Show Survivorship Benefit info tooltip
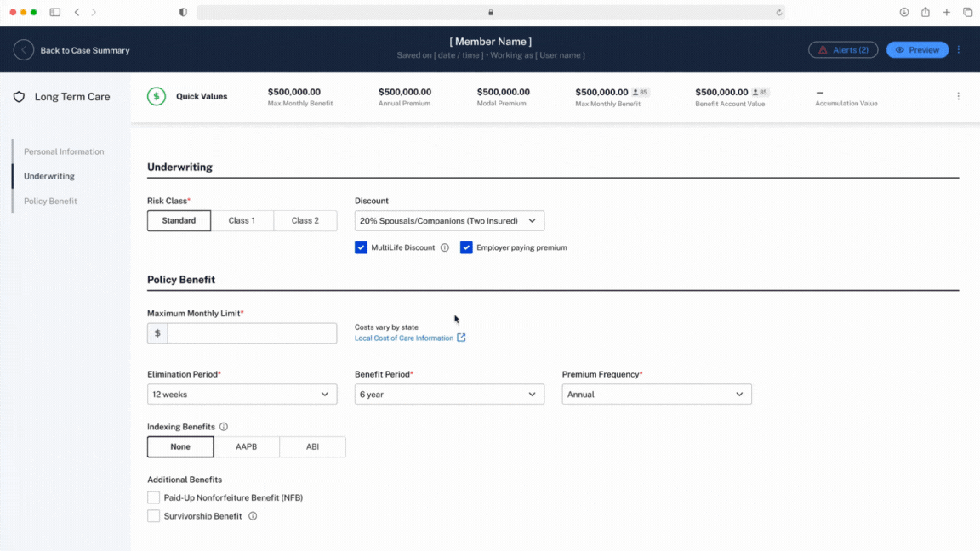The width and height of the screenshot is (980, 551). [253, 516]
